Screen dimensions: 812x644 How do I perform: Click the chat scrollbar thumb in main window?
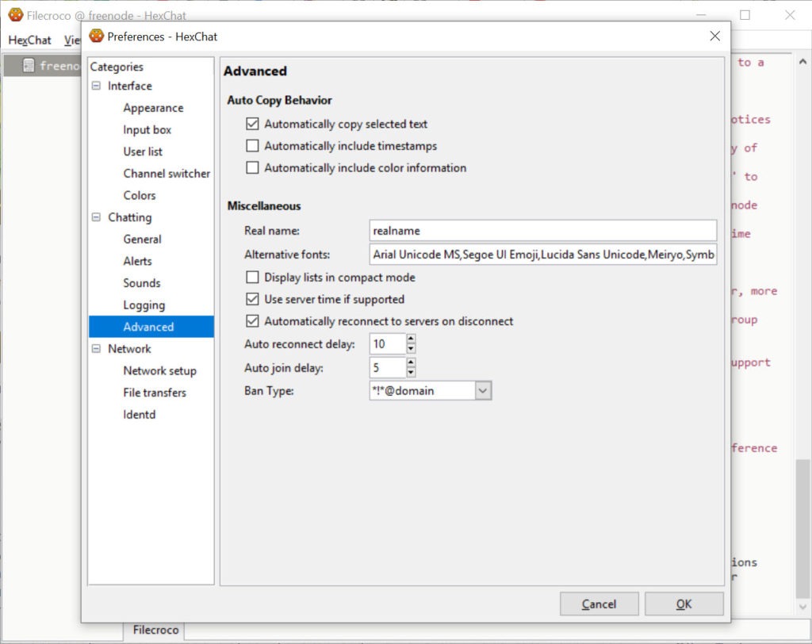pos(802,528)
